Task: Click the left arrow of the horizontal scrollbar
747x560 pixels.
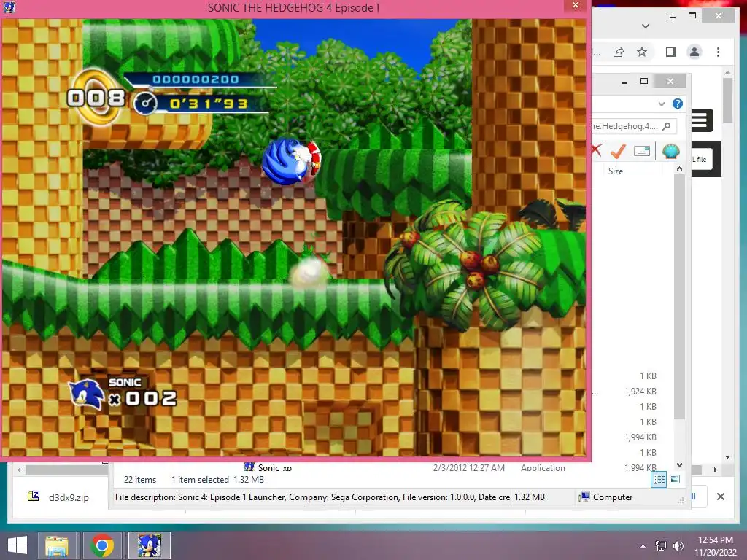Action: [x=19, y=470]
